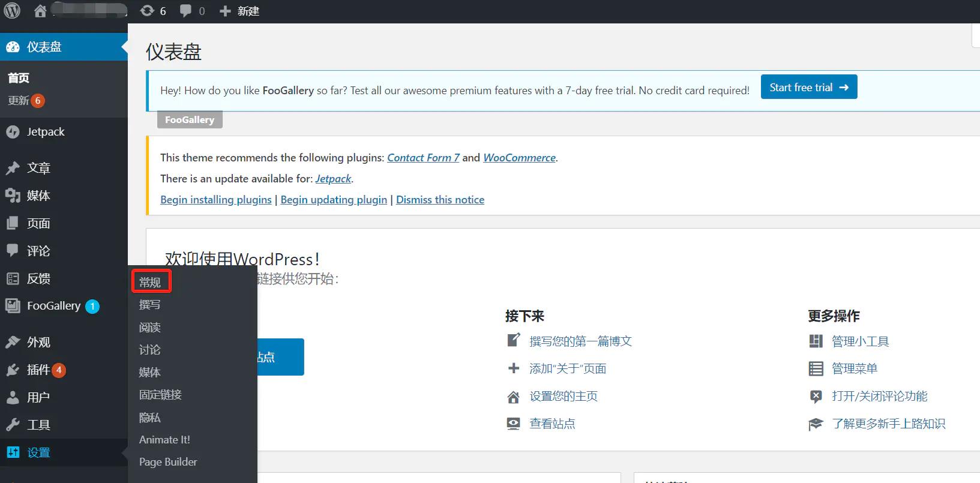The height and width of the screenshot is (483, 980).
Task: Open the 撰写您的第一篇博文 link
Action: click(581, 341)
